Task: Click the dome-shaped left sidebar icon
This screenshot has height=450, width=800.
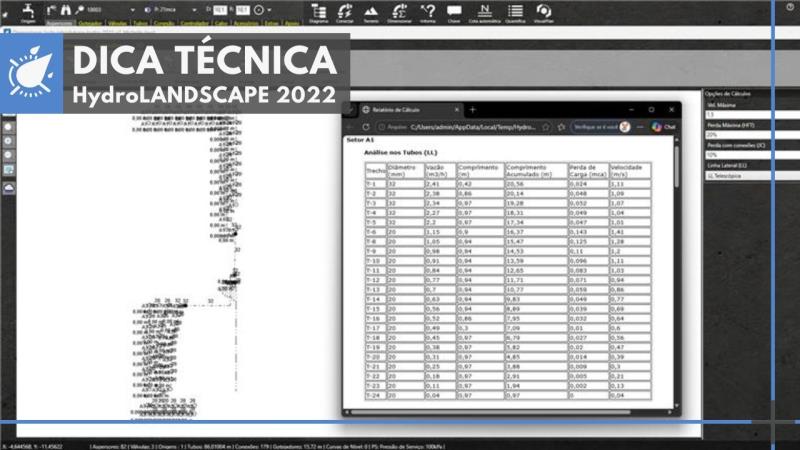Action: coord(9,188)
